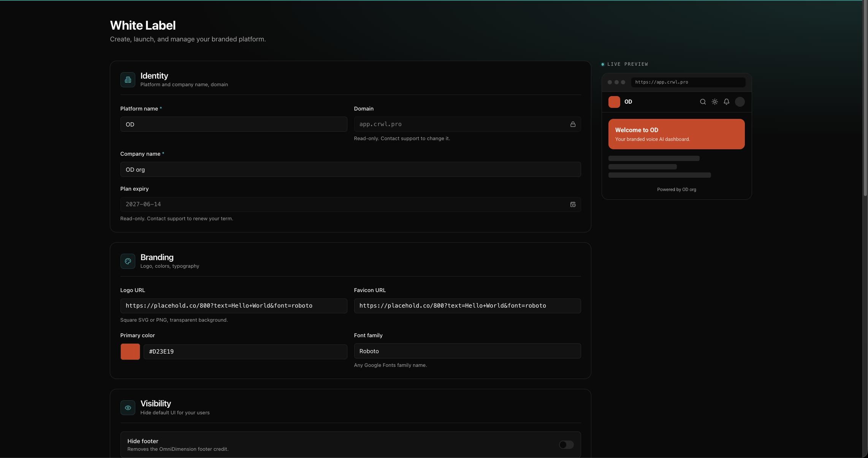Click the Visibility eye icon
This screenshot has width=868, height=458.
pyautogui.click(x=128, y=408)
